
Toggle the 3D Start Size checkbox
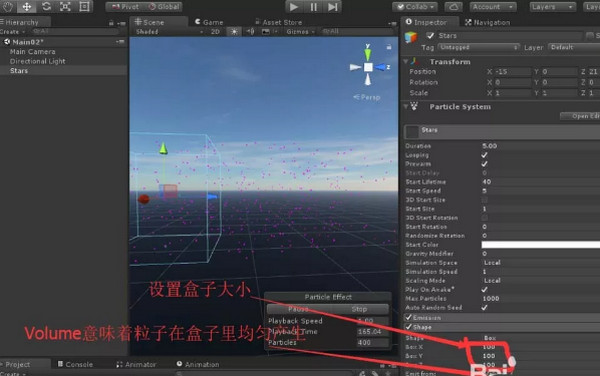[484, 200]
